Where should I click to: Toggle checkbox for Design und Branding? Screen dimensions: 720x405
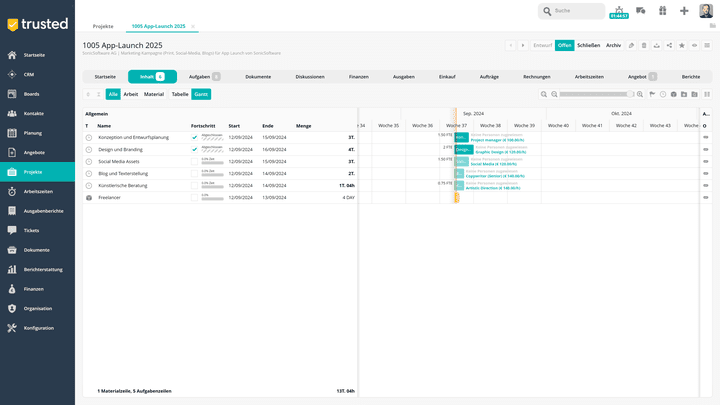[x=194, y=149]
